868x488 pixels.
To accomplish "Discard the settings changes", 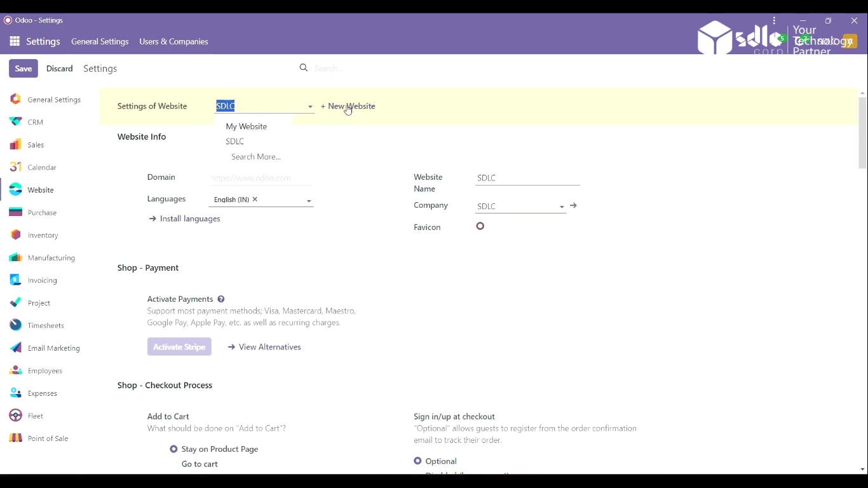I will tap(60, 69).
